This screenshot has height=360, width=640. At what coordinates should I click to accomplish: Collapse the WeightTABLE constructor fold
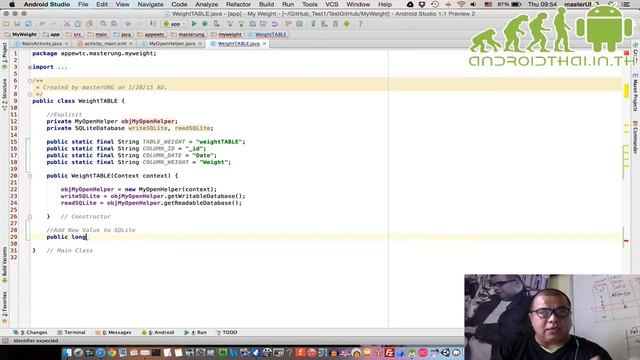pyautogui.click(x=30, y=176)
